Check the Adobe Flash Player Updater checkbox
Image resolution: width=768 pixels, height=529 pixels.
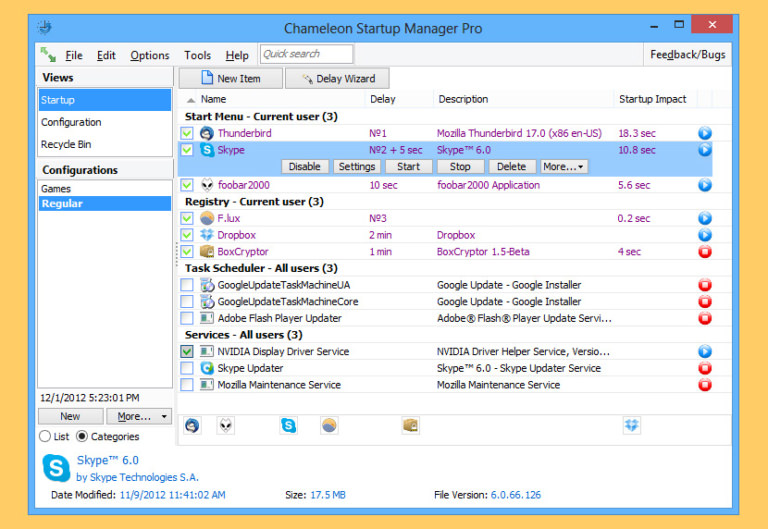(x=187, y=318)
